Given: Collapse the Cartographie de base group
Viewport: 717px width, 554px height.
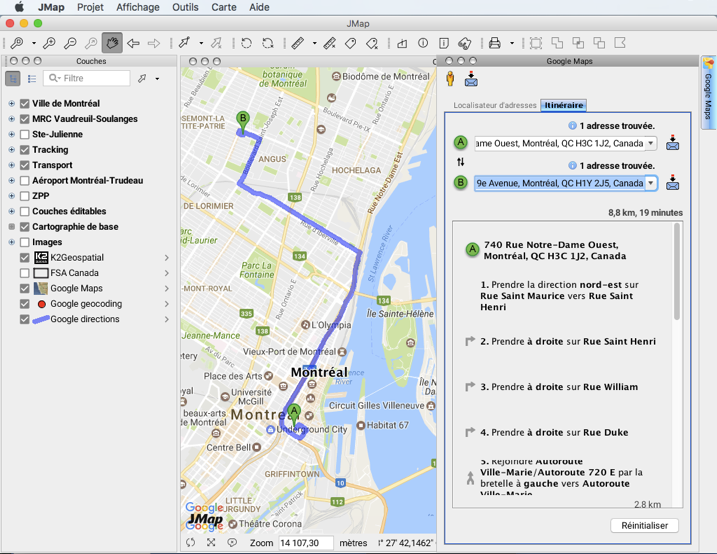Looking at the screenshot, I should point(11,227).
